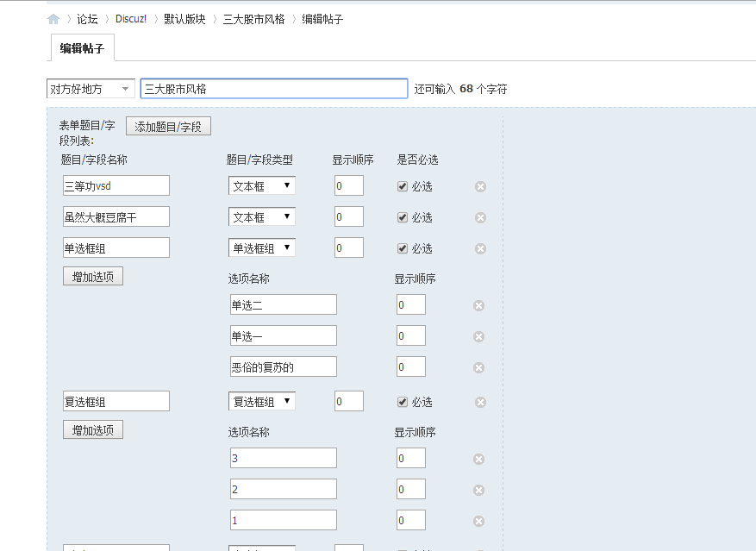Toggle 必选 for the 三等功vsd field

point(403,185)
